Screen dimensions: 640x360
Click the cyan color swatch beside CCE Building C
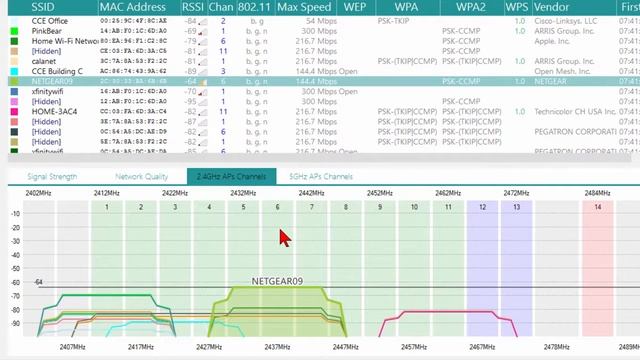14,71
